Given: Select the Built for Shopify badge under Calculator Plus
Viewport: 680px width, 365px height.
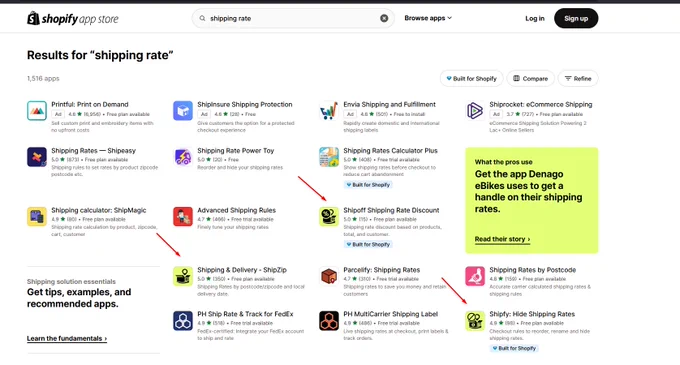Looking at the screenshot, I should 368,185.
